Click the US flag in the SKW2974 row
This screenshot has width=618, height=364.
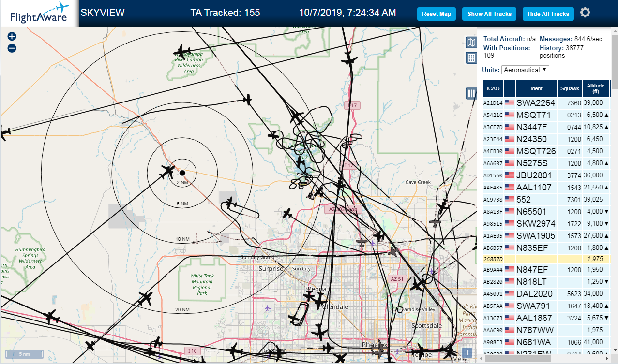pos(510,223)
